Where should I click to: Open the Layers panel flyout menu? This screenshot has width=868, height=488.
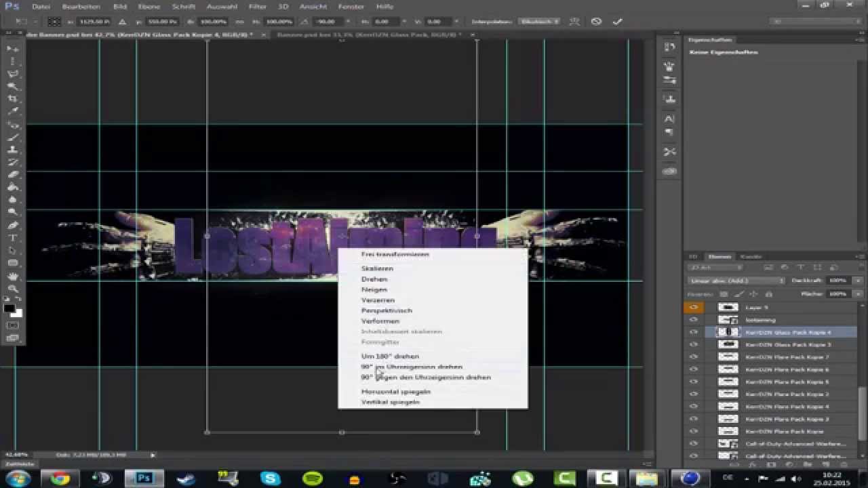tap(859, 256)
